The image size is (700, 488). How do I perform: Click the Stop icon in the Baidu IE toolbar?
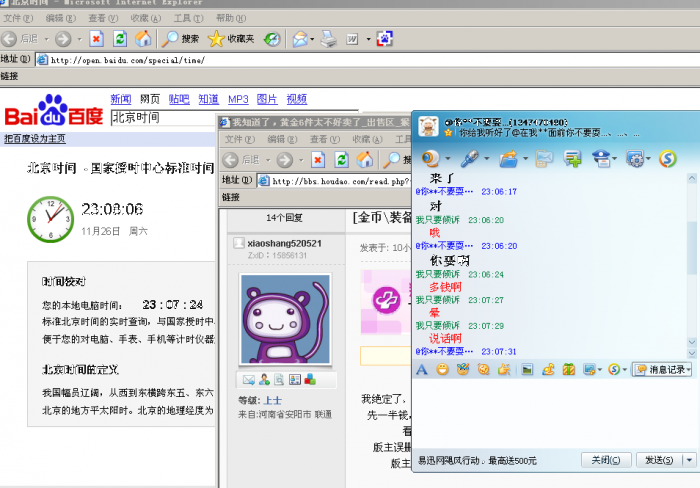(x=96, y=39)
